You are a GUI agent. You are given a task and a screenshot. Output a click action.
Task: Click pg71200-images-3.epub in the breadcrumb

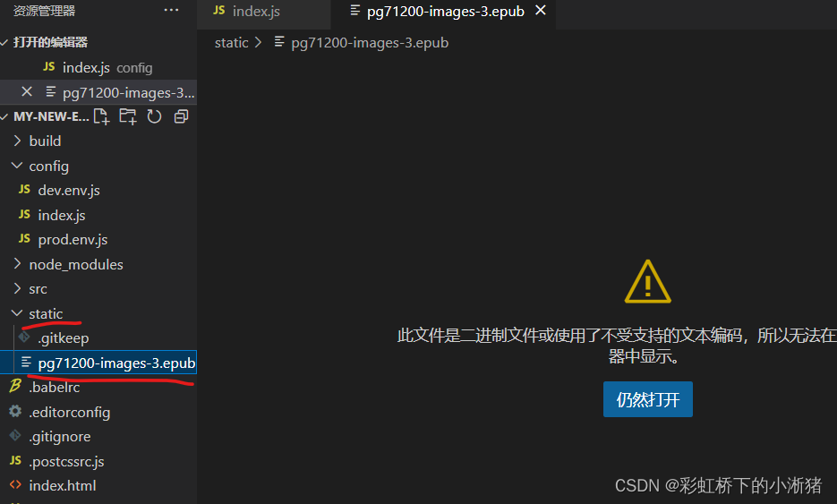coord(370,43)
